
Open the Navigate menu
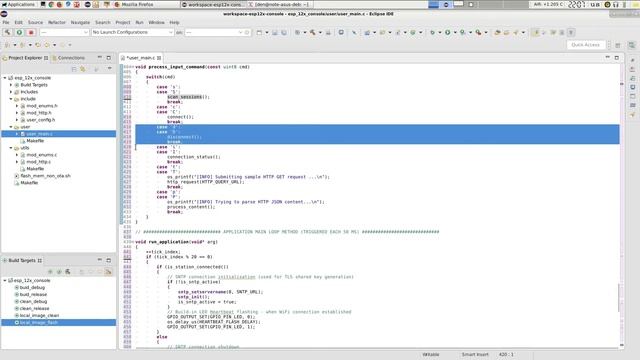coord(80,22)
